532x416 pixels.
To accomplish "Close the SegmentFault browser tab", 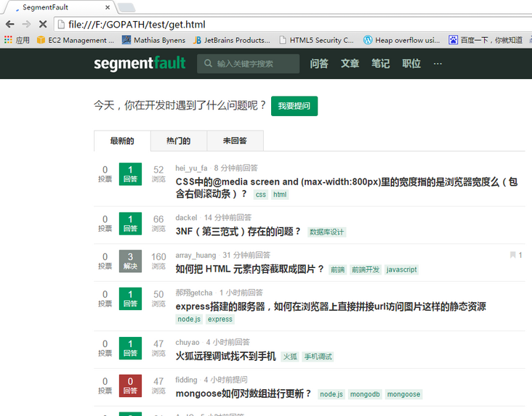I will click(108, 7).
